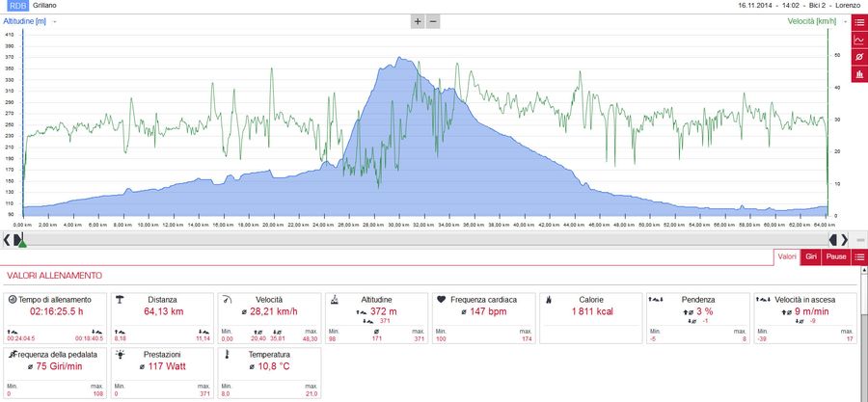
Task: Switch to the Valori tab
Action: tap(787, 257)
